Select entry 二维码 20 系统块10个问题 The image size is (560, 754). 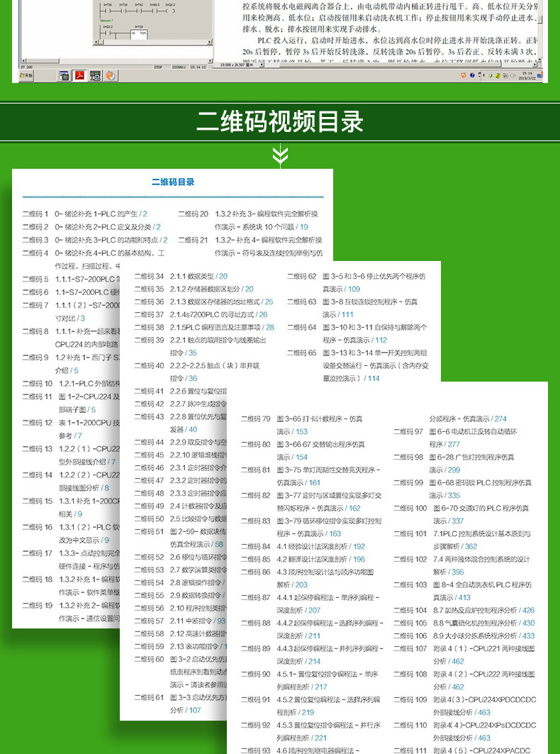tap(248, 220)
